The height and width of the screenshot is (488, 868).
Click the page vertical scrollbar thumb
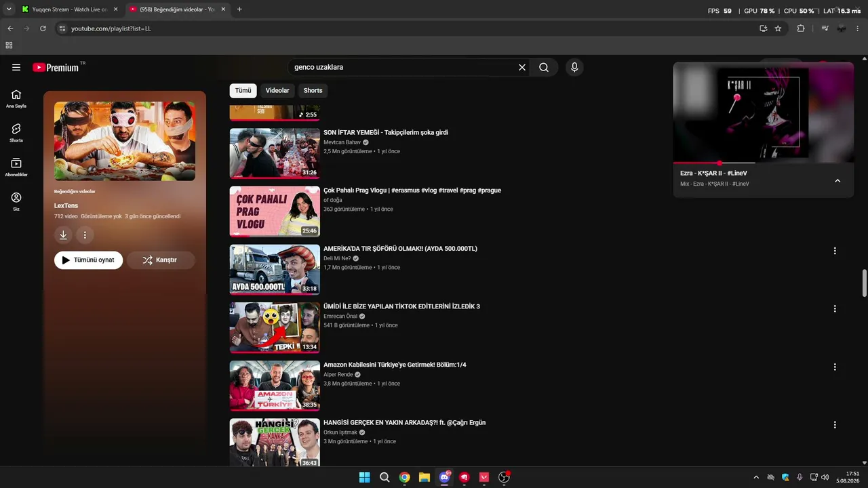865,283
